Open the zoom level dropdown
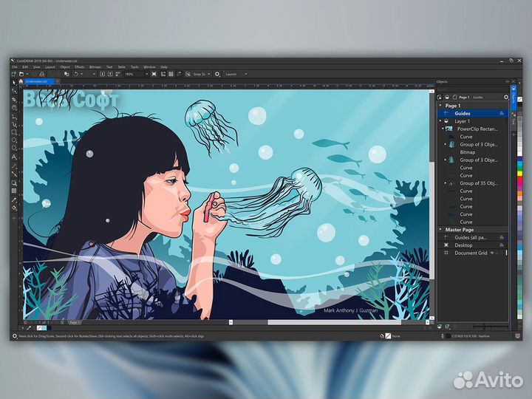The height and width of the screenshot is (399, 532). pos(147,74)
